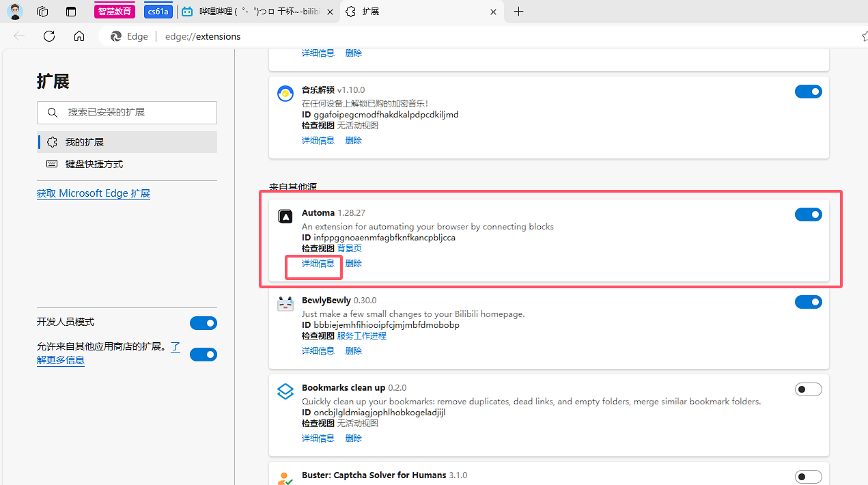The height and width of the screenshot is (485, 868).
Task: Turn off 开发人员模式 toggle
Action: (204, 323)
